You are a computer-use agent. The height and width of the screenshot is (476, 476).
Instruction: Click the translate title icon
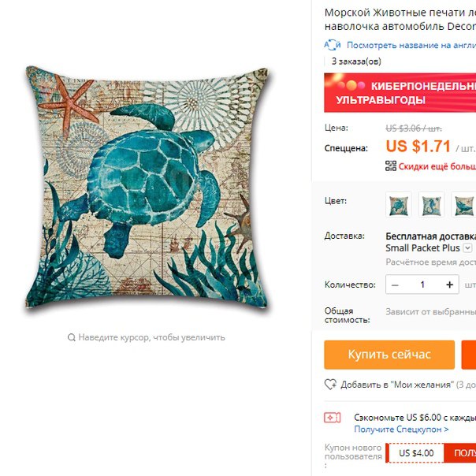(x=333, y=45)
